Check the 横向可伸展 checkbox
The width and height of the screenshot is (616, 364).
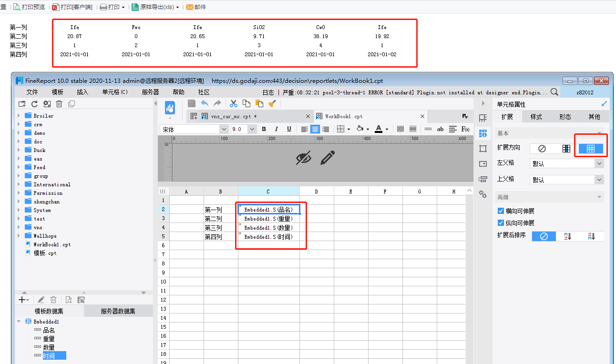501,211
